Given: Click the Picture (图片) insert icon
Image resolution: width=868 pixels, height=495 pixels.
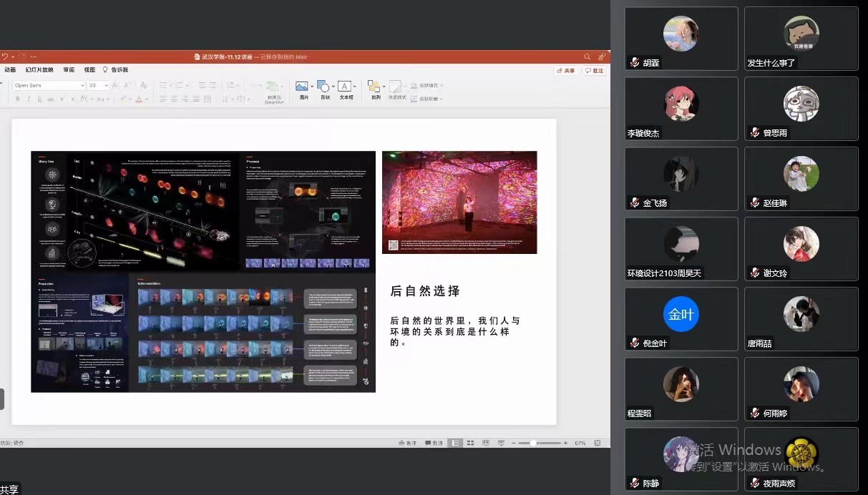Looking at the screenshot, I should 302,87.
